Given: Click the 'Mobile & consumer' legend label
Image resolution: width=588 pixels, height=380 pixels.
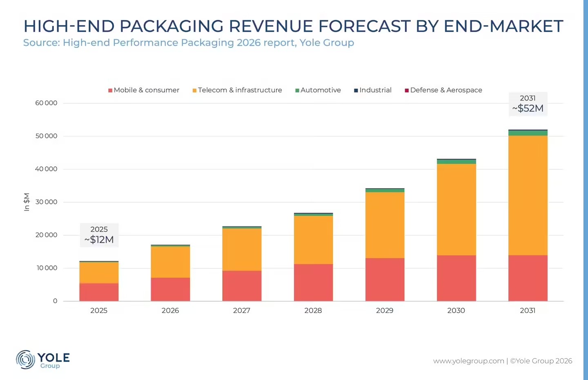Looking at the screenshot, I should tap(147, 90).
